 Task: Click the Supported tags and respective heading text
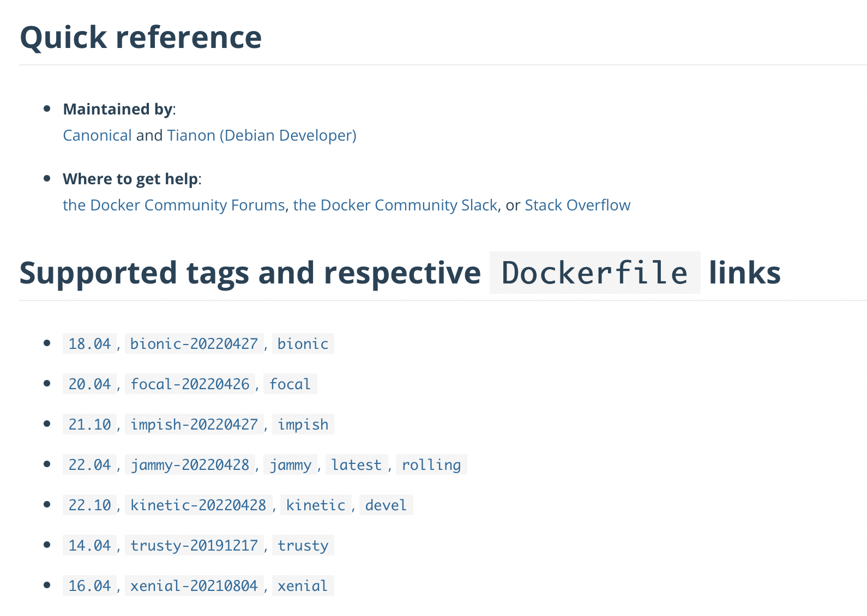tap(250, 273)
